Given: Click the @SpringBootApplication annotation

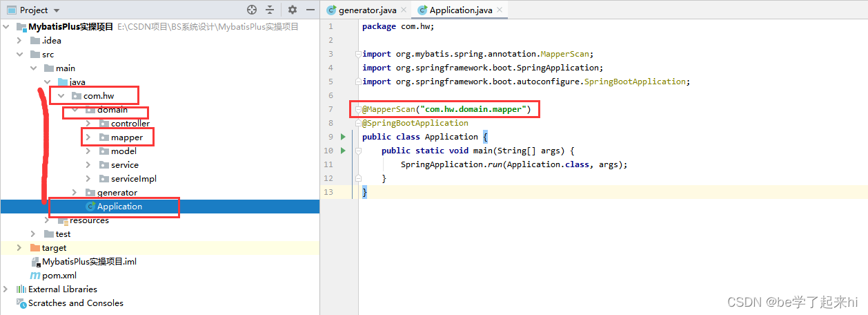Looking at the screenshot, I should pos(415,123).
